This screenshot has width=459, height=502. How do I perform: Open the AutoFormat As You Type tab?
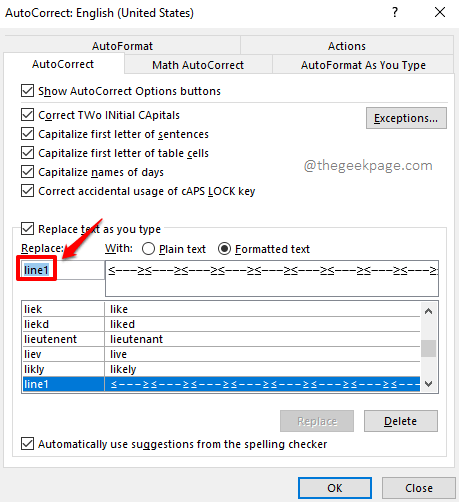click(x=363, y=65)
